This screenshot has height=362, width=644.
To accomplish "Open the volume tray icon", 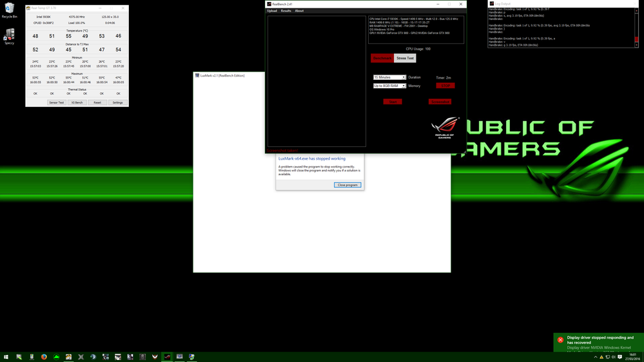I will pos(614,357).
